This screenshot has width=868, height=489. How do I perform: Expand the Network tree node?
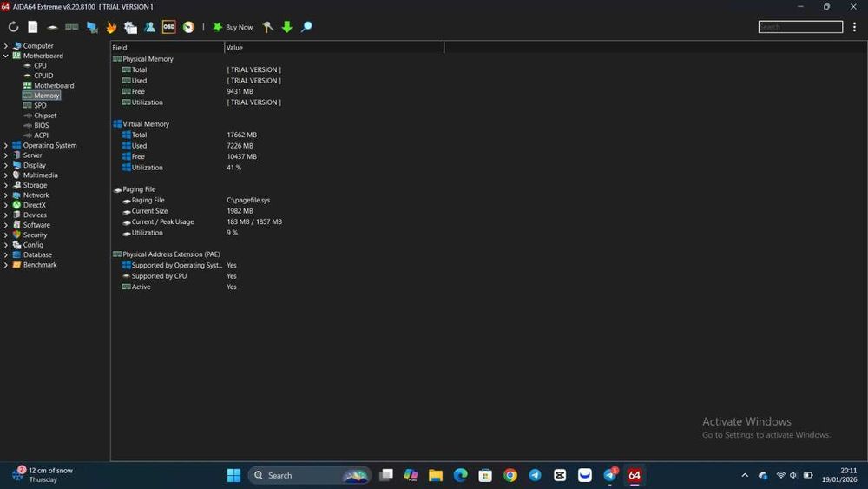6,195
